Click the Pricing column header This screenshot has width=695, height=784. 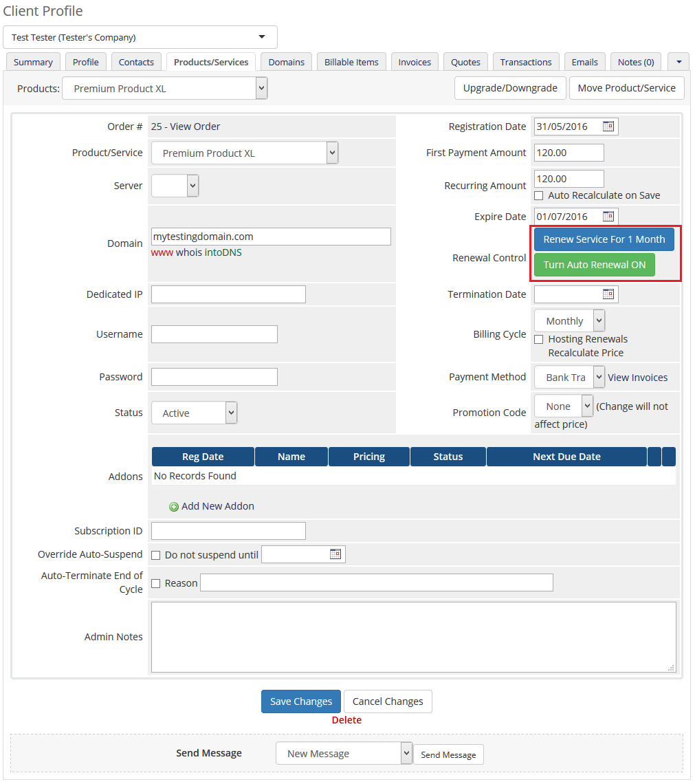(368, 457)
